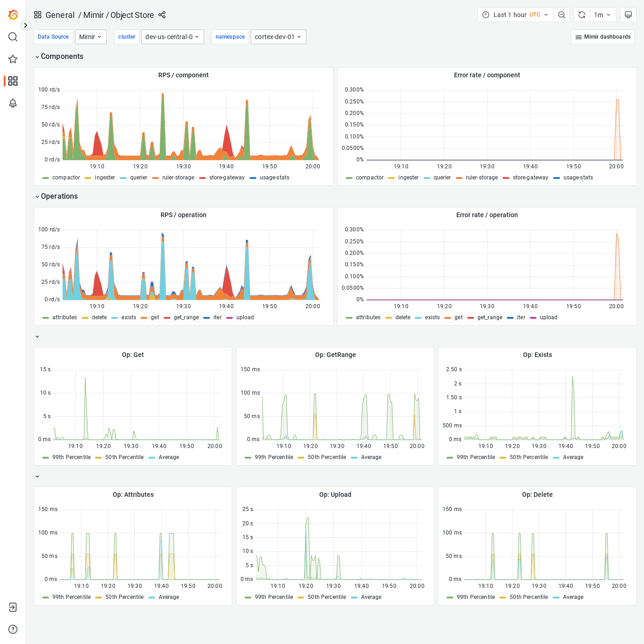Enable kiosk TV mode

point(628,14)
